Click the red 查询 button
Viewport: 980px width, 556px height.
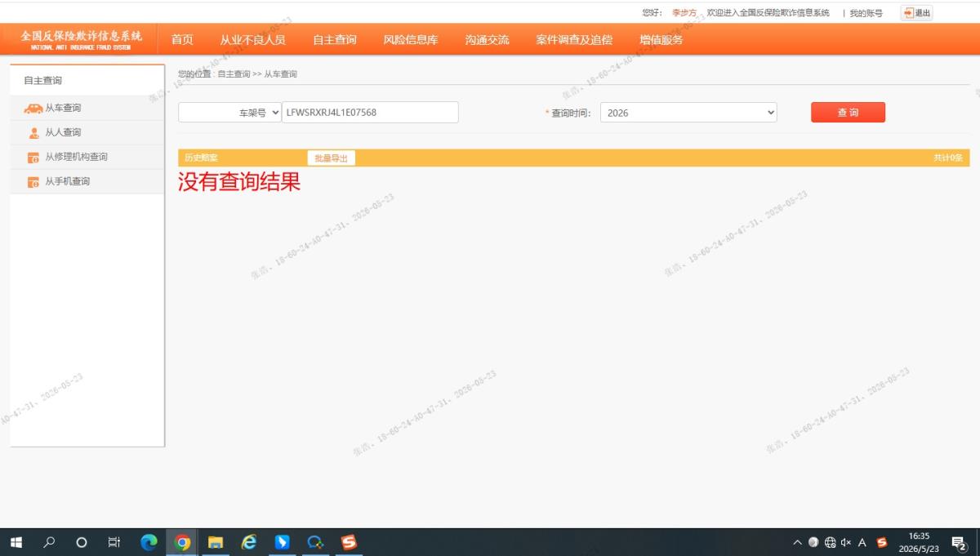[x=848, y=113]
